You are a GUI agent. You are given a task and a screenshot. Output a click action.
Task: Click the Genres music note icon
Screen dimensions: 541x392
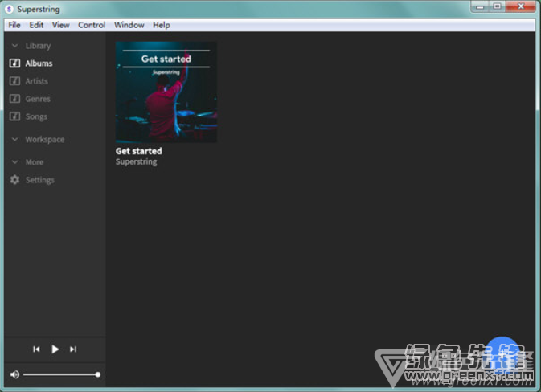[x=14, y=99]
